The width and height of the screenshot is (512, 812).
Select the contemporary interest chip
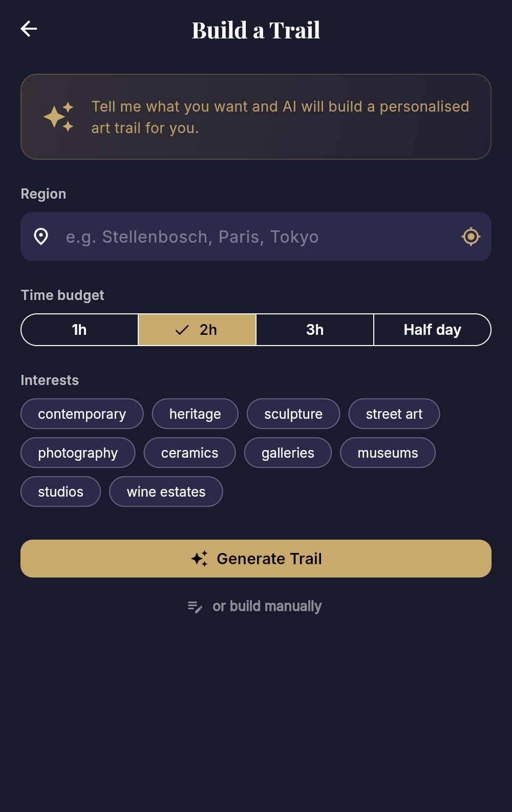coord(82,414)
